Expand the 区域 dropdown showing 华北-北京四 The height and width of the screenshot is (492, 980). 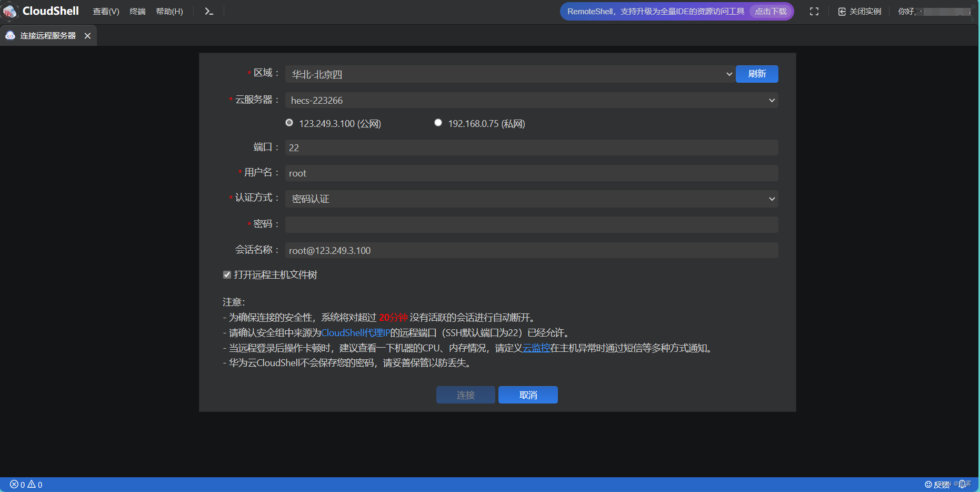509,74
